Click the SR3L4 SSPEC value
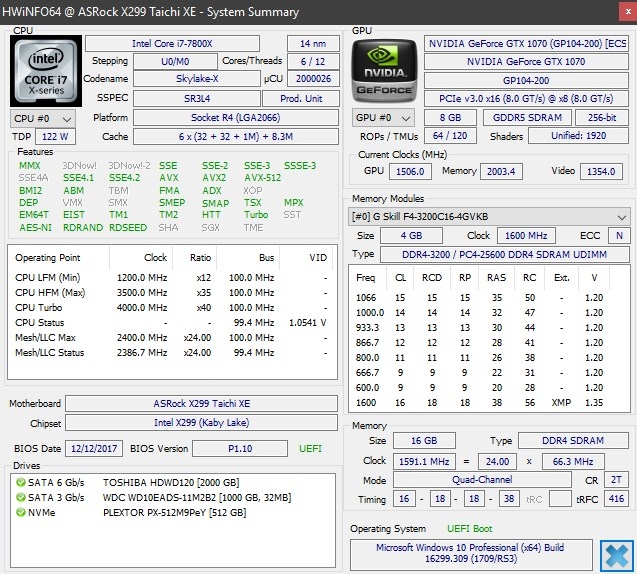This screenshot has width=637, height=574. tap(197, 98)
